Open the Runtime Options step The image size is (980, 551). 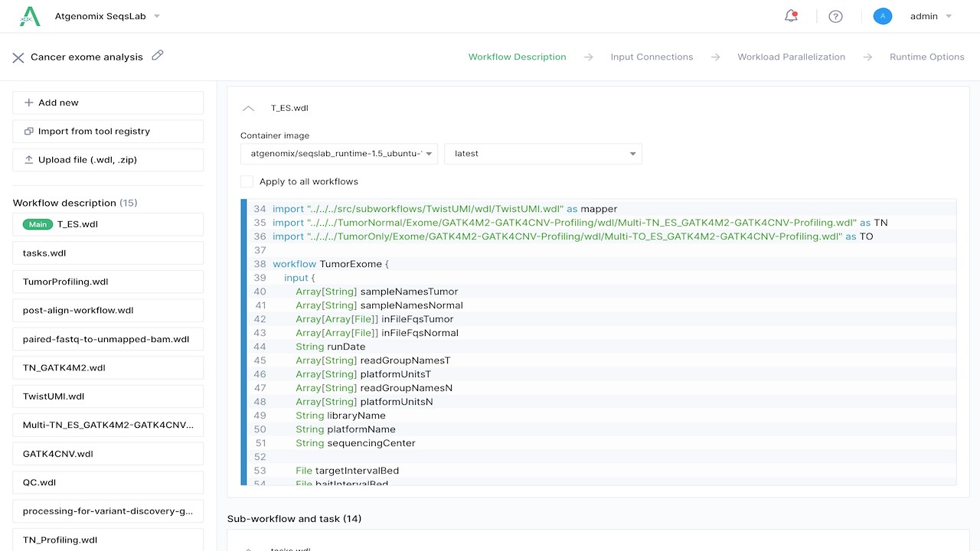(926, 57)
